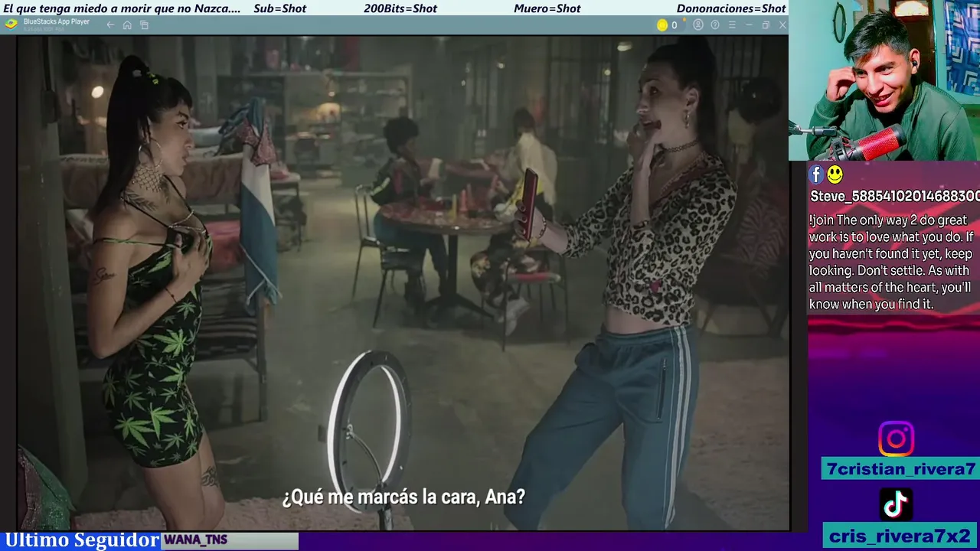Click the Ultimo Seguidor label

(x=81, y=540)
